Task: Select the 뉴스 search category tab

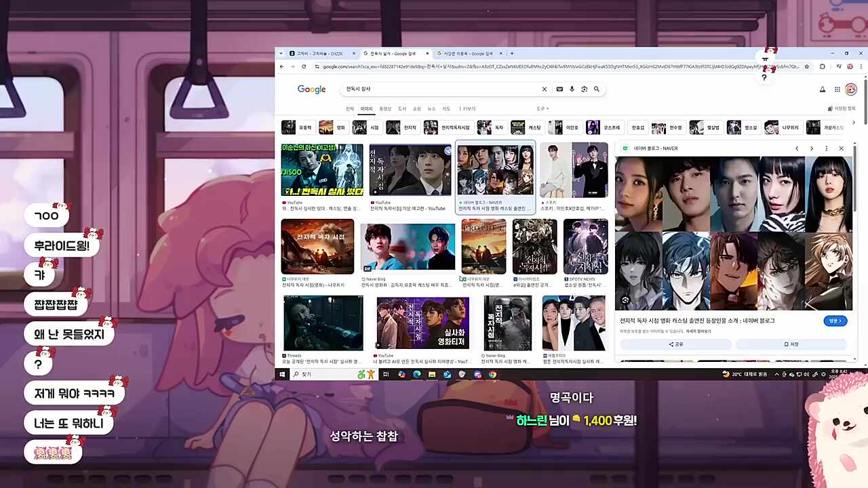Action: click(431, 108)
